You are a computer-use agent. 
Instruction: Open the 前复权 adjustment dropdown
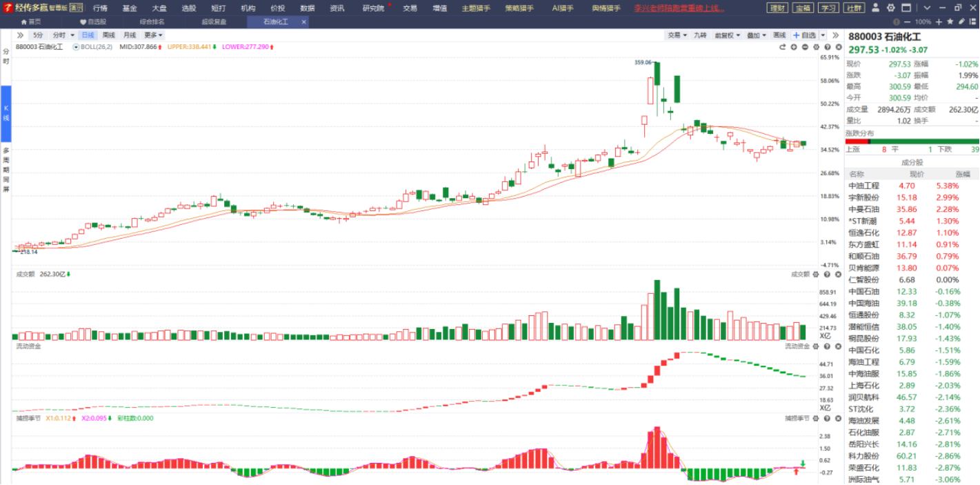[725, 35]
